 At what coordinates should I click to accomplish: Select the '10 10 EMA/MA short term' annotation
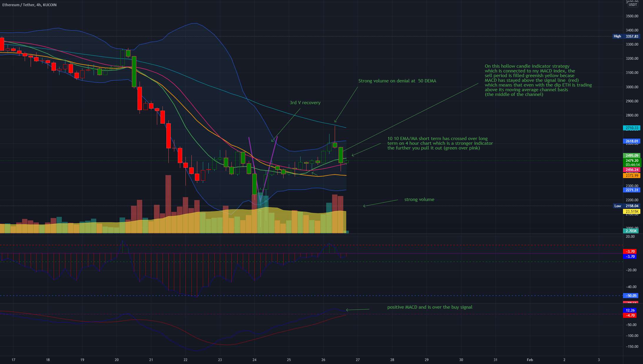(440, 143)
